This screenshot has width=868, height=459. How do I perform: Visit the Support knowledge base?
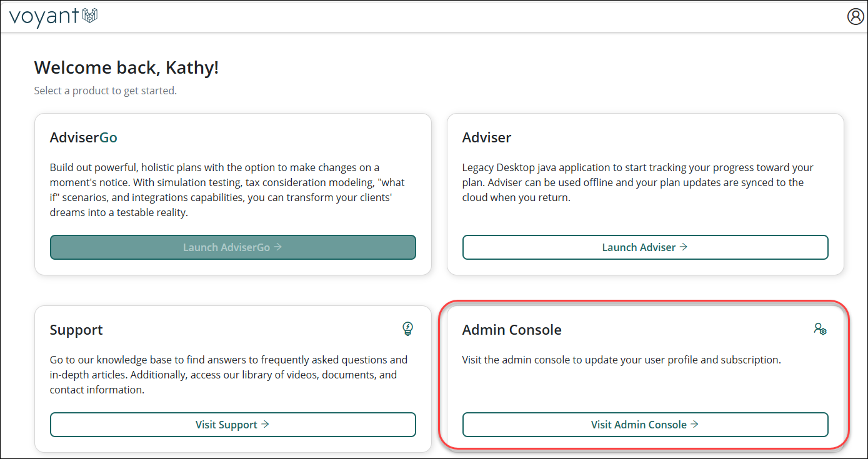(x=233, y=425)
